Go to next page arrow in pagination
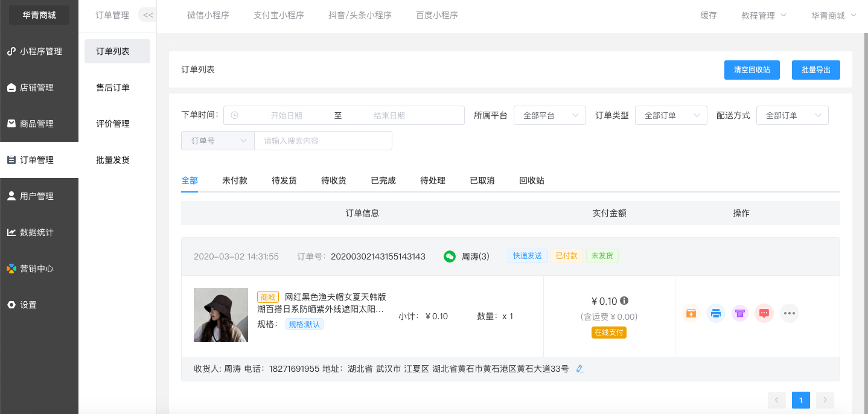The width and height of the screenshot is (868, 414). click(825, 400)
